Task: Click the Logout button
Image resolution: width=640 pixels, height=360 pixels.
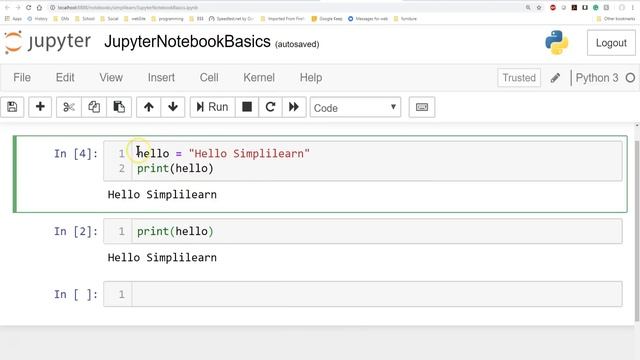Action: coord(611,43)
